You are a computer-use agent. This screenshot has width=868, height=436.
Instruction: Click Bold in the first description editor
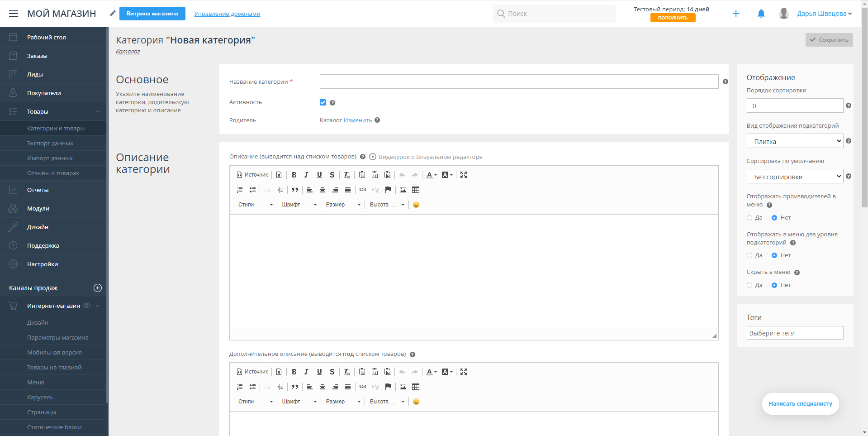coord(294,175)
